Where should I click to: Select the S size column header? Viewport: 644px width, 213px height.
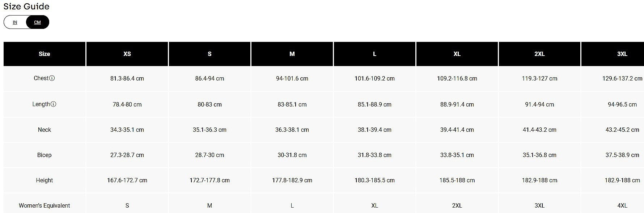point(209,54)
